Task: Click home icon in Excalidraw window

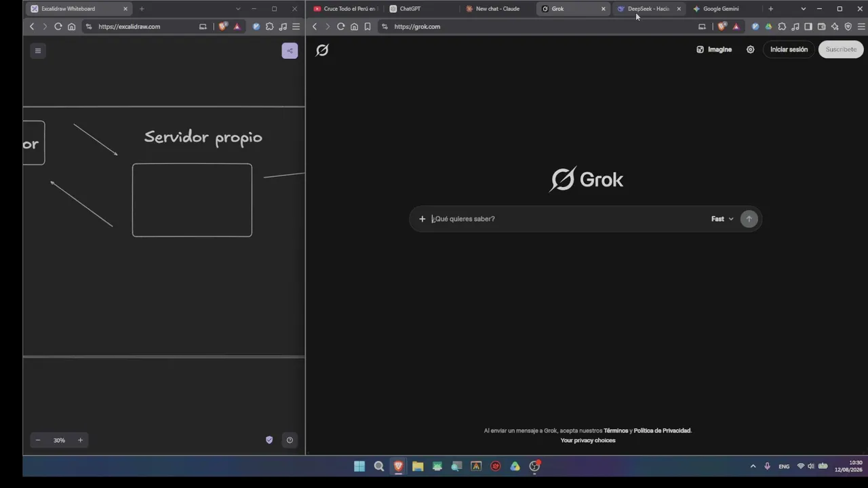Action: [x=71, y=26]
